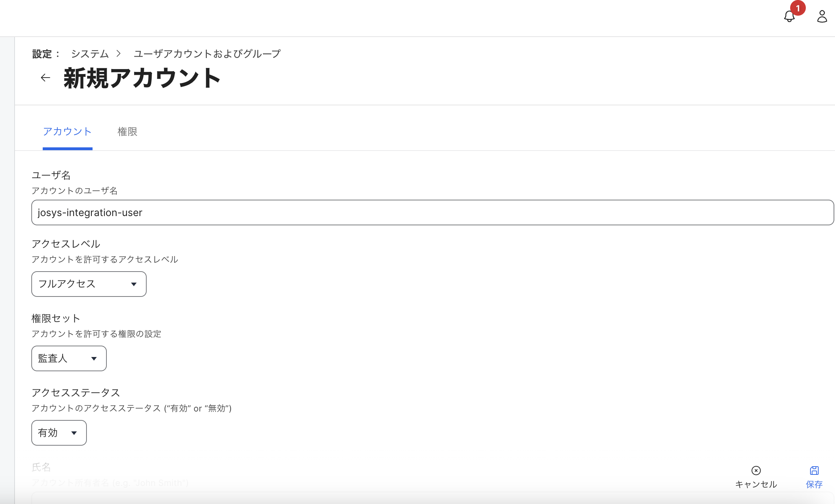Click the 設定 breadcrumb label
The image size is (835, 504).
(42, 54)
